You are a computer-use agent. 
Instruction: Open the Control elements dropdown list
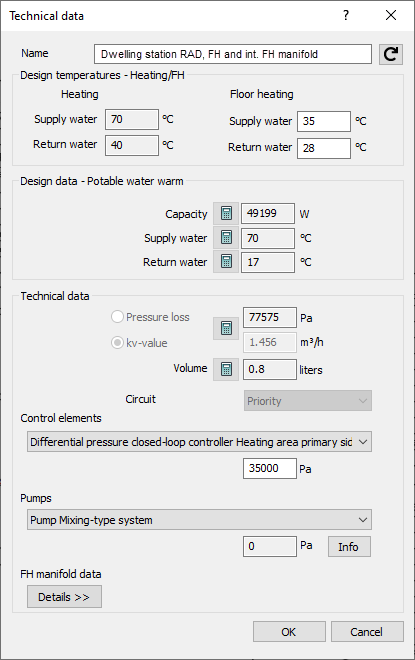tap(199, 442)
